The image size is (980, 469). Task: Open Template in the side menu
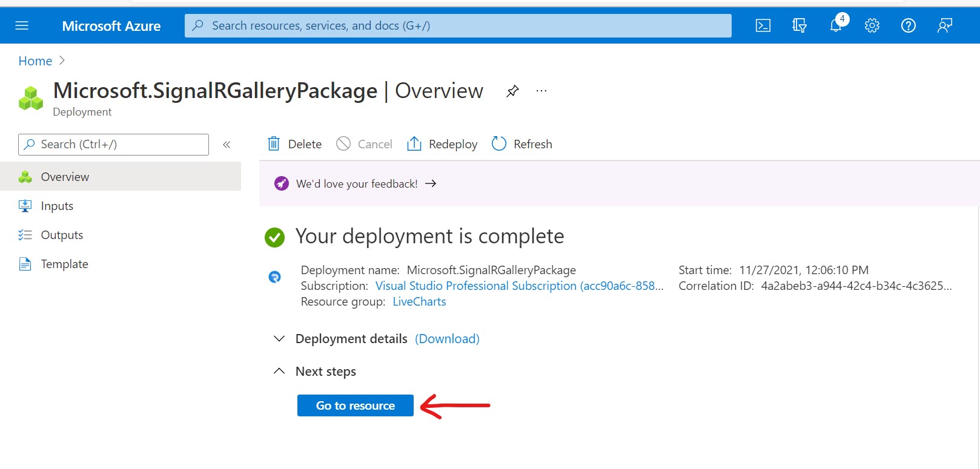tap(64, 264)
